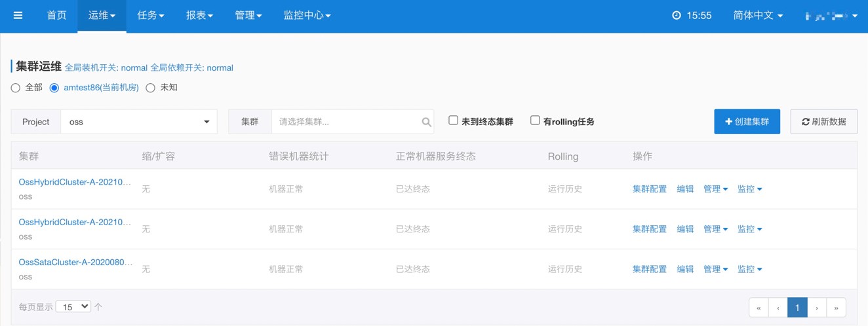Go to 首页 in the navbar

coord(56,15)
